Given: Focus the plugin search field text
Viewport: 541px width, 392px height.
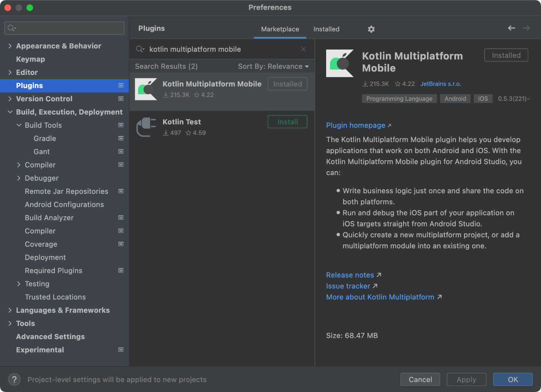Looking at the screenshot, I should click(195, 49).
